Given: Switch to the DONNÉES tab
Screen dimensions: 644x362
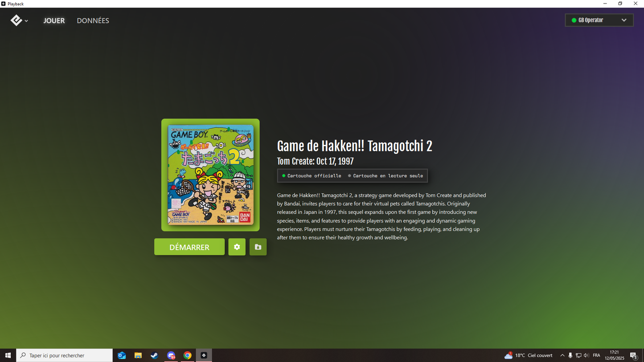Looking at the screenshot, I should pos(93,20).
